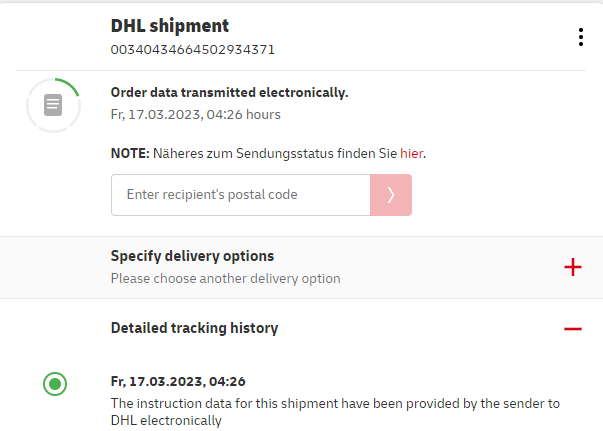
Task: Collapse tracking history with red minus
Action: 572,328
